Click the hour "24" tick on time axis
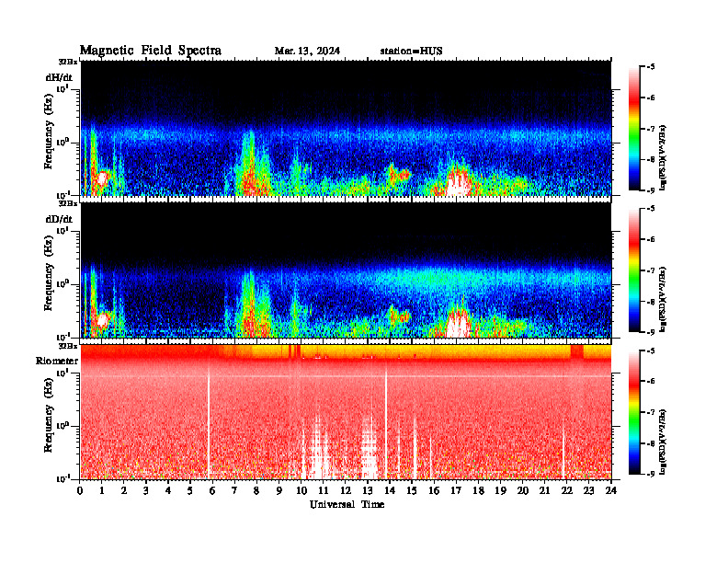This screenshot has width=728, height=563. [611, 490]
